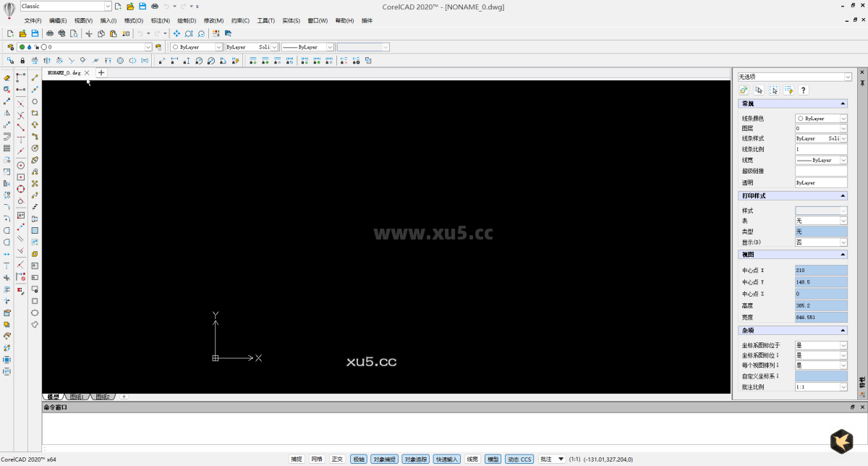
Task: Click the Undo icon in the toolbar
Action: [x=140, y=33]
